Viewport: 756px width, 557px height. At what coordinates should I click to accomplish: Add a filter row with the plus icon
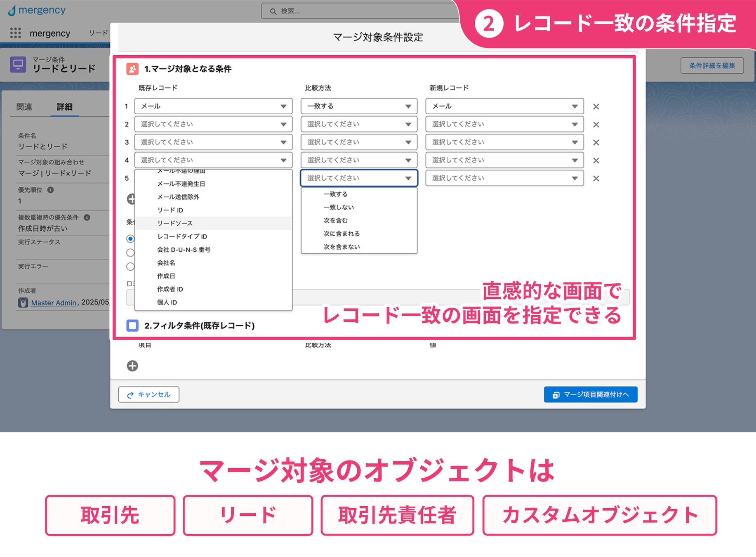(x=132, y=366)
